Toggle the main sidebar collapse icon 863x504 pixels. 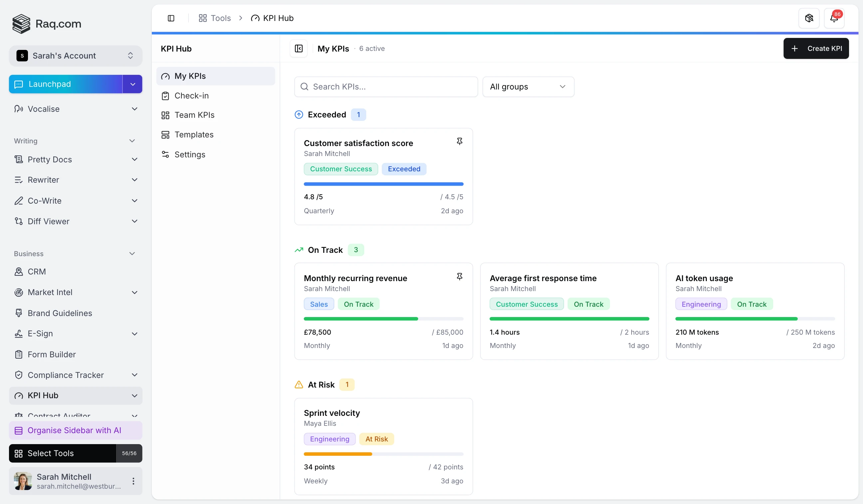point(171,18)
